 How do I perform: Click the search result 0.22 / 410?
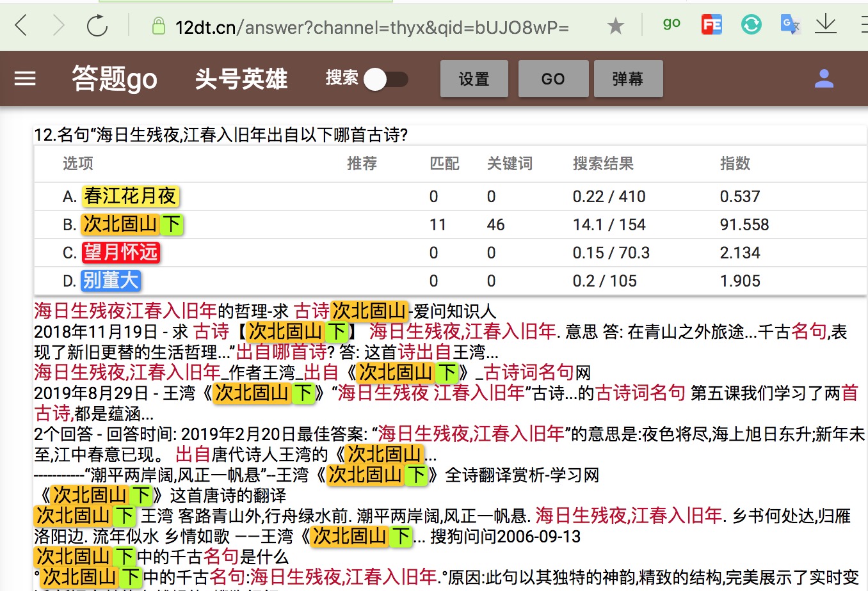pyautogui.click(x=609, y=196)
